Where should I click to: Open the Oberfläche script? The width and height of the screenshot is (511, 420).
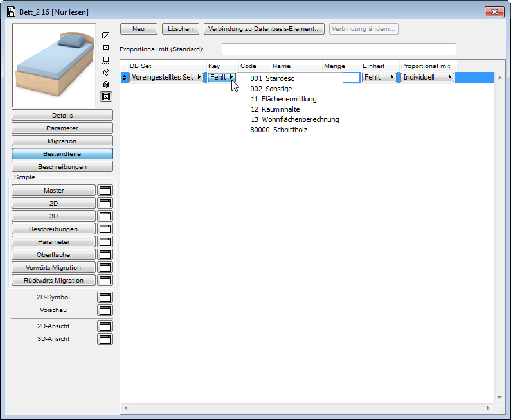coord(54,254)
